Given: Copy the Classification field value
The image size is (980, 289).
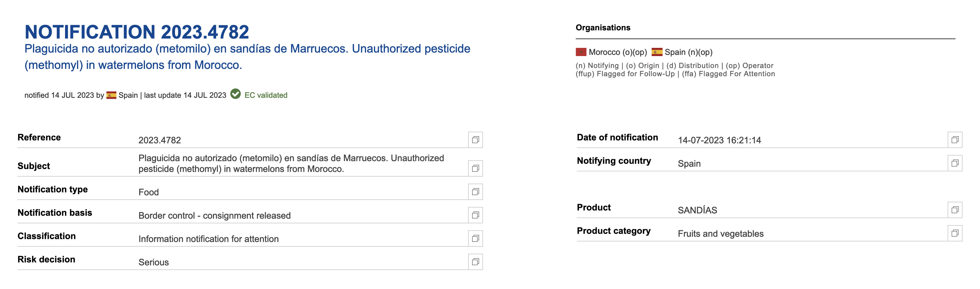Looking at the screenshot, I should click(475, 238).
